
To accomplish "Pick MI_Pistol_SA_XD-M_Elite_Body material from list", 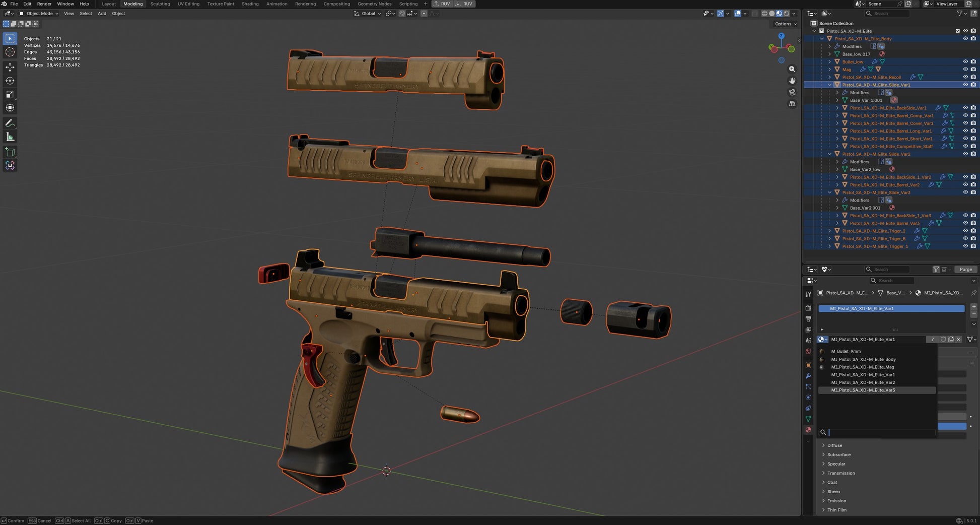I will (x=877, y=360).
